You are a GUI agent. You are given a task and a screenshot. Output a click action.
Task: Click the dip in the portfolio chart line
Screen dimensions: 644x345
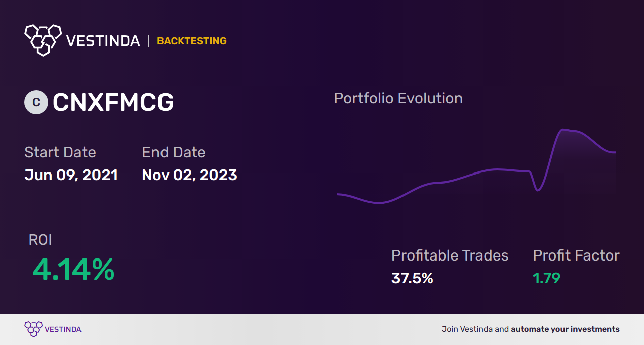(538, 190)
